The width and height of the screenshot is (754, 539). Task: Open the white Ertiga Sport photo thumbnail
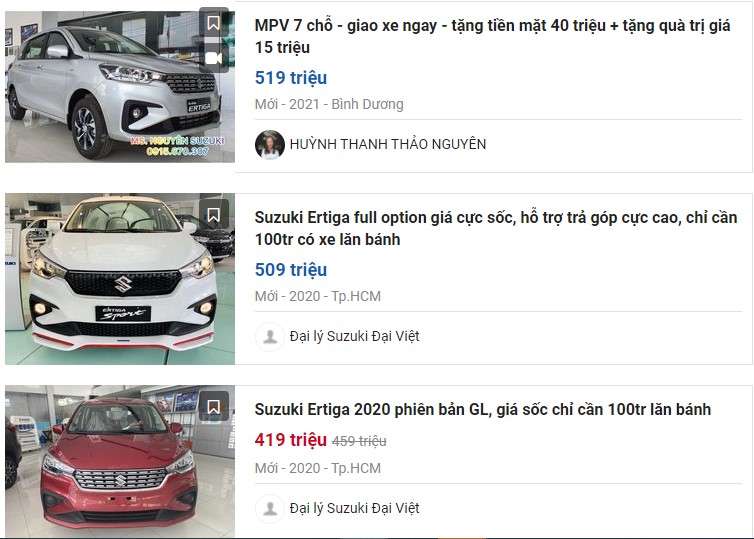tap(120, 279)
